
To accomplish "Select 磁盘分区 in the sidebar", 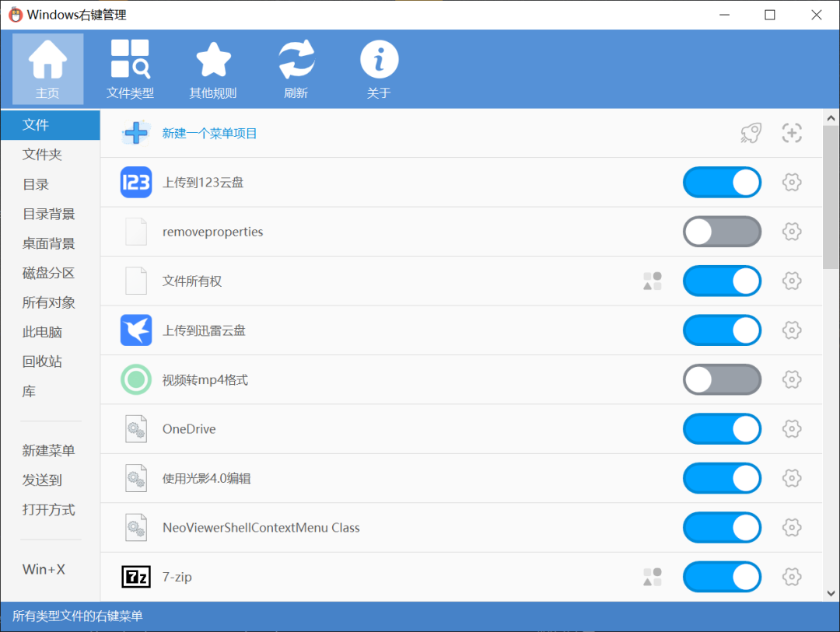I will pyautogui.click(x=51, y=273).
